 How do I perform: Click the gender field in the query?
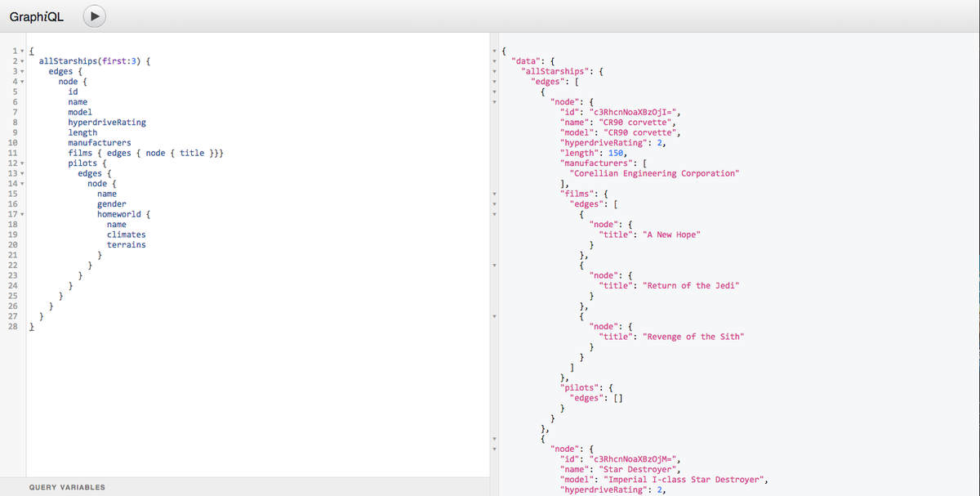coord(112,204)
